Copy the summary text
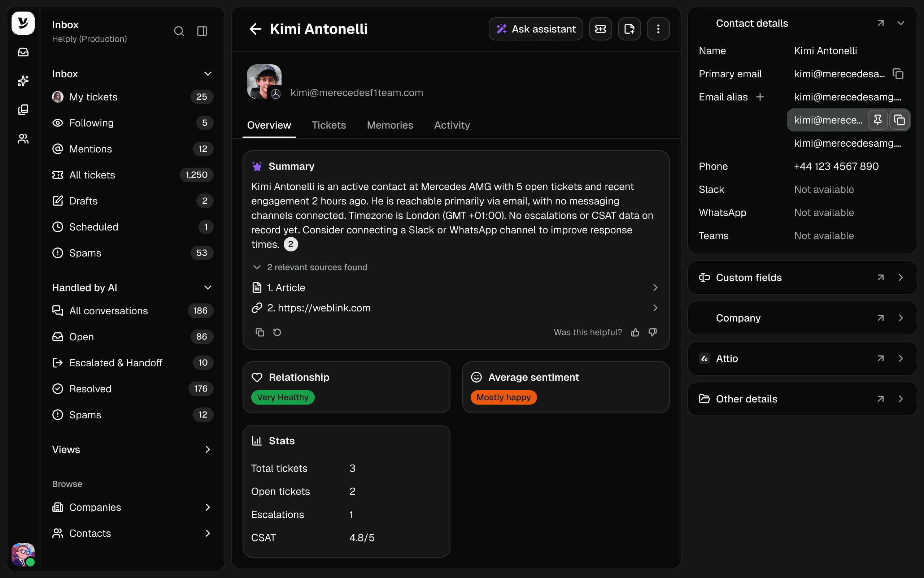The width and height of the screenshot is (924, 578). tap(260, 332)
